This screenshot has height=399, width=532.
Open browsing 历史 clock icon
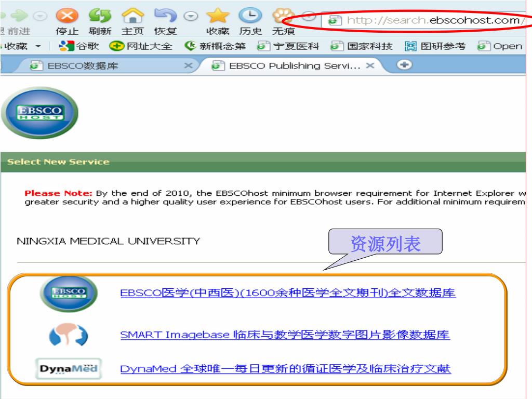click(250, 16)
